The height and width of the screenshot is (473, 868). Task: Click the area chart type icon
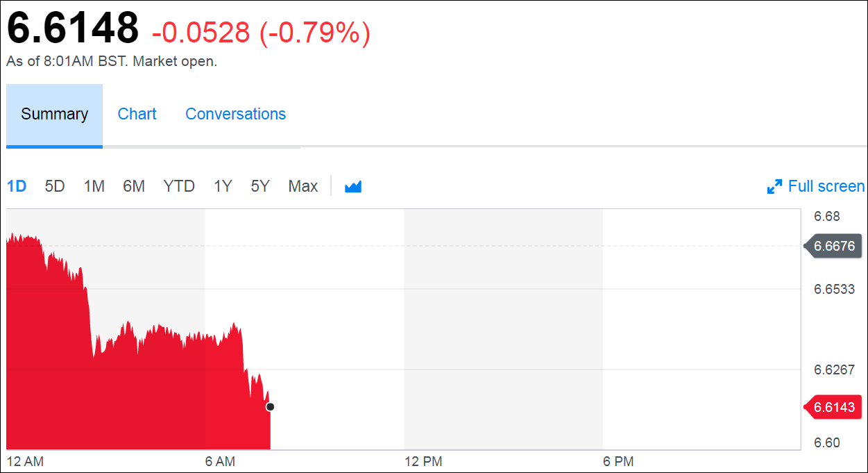coord(353,187)
